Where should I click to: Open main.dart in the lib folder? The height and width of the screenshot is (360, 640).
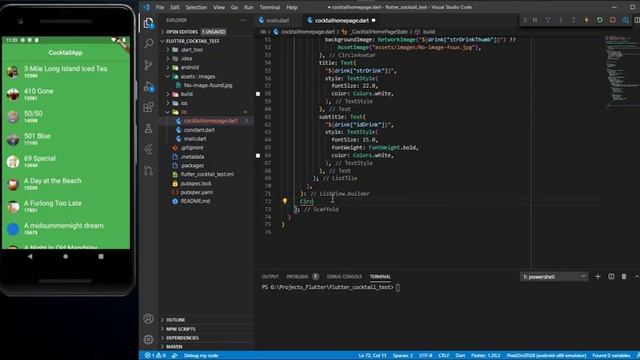pos(195,139)
